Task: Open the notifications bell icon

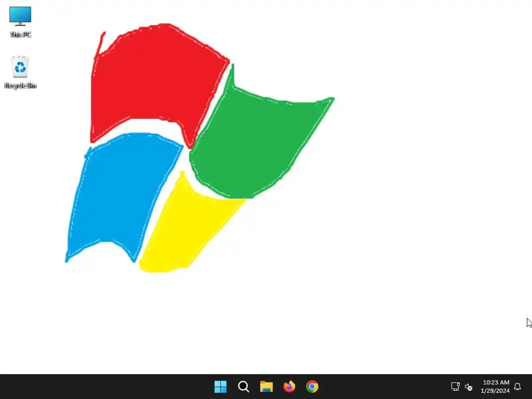Action: click(517, 387)
